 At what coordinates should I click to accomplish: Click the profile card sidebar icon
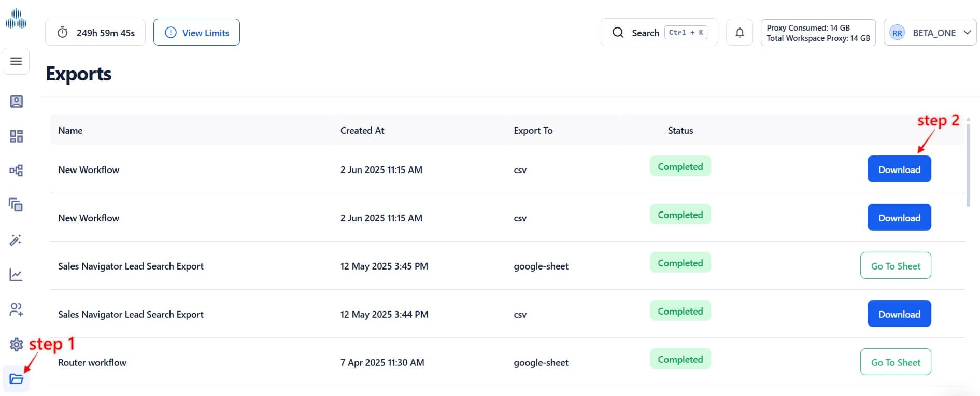pos(16,102)
